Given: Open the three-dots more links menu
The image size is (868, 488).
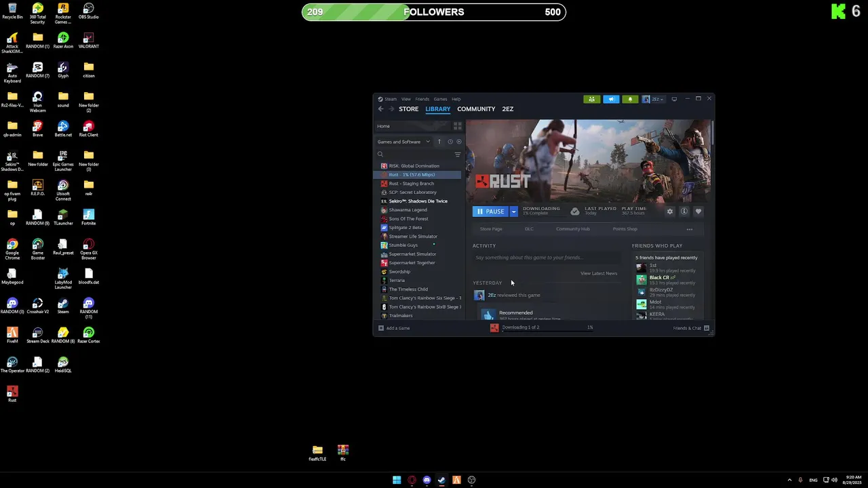Looking at the screenshot, I should point(690,229).
